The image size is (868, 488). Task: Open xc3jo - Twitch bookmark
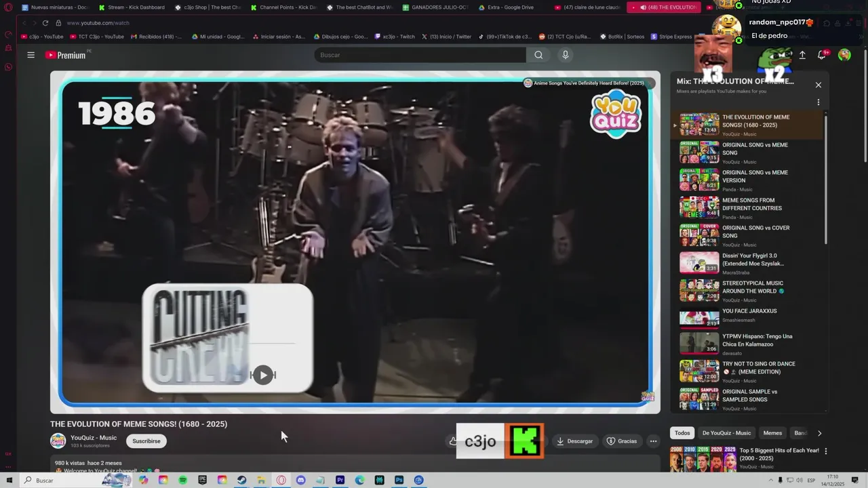tap(395, 37)
